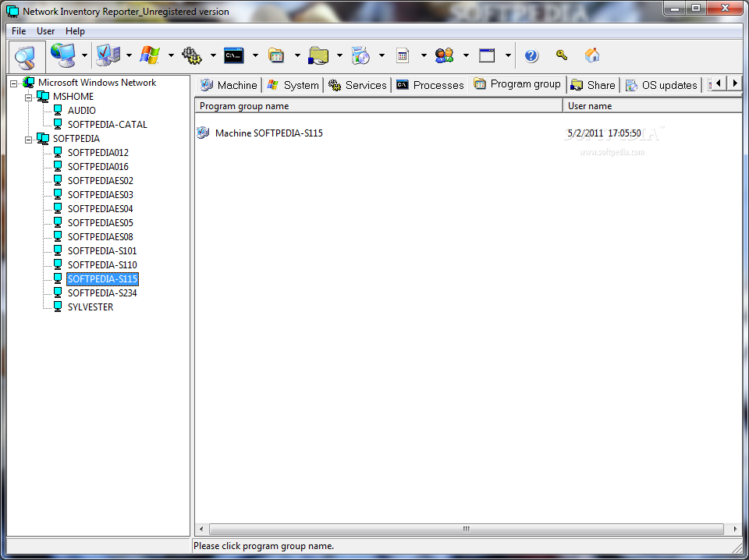Click the program group folder toolbar icon
This screenshot has width=749, height=560.
coord(276,55)
